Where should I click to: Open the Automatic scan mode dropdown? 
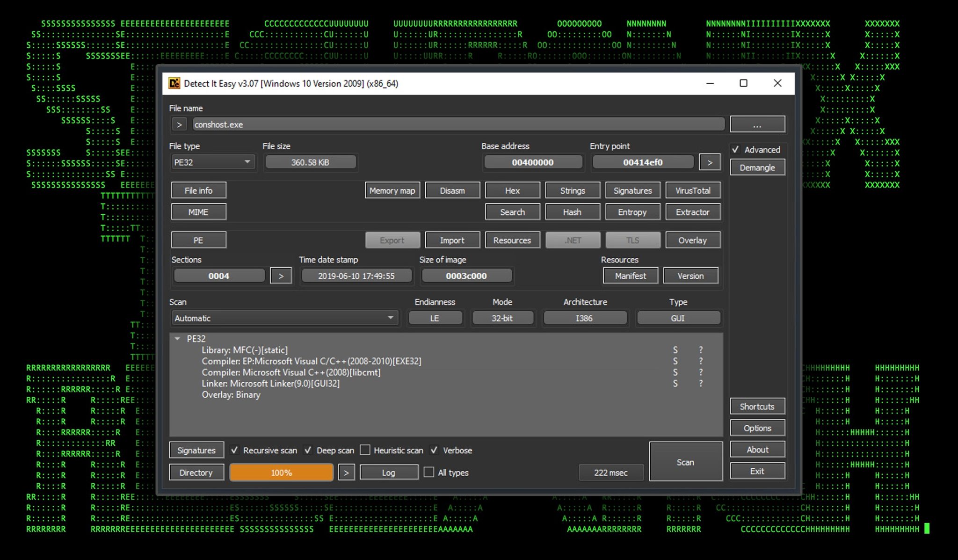click(284, 318)
